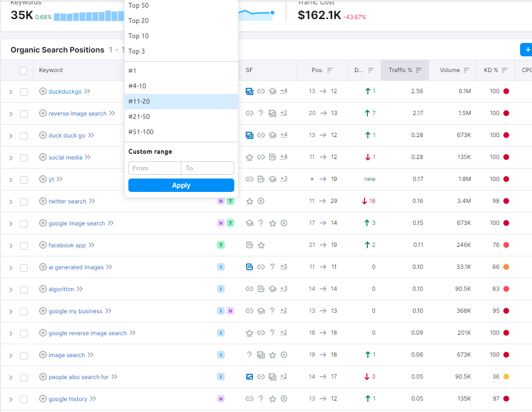
Task: Choose Top 10 from positions dropdown
Action: pos(181,36)
